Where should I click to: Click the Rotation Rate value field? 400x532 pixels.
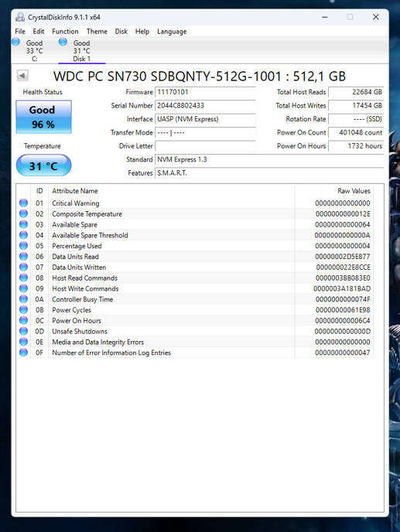[356, 119]
